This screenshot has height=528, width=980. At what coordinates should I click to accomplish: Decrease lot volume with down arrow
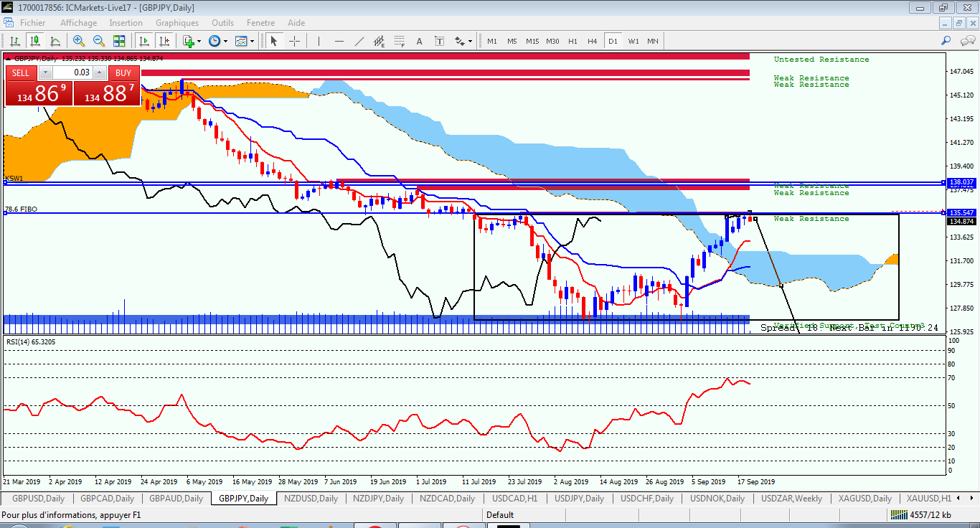[x=45, y=72]
